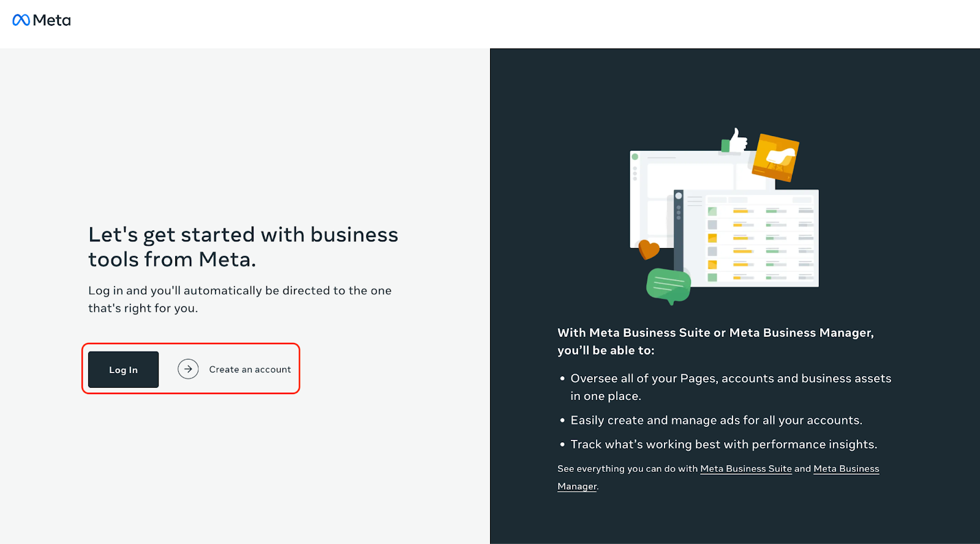Click the "With Meta Business Suite" heading

pos(715,341)
